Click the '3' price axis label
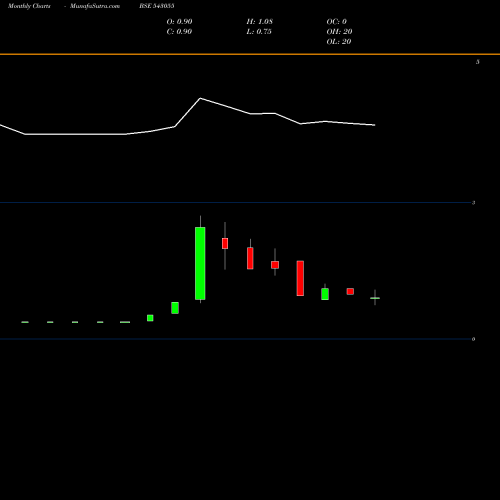This screenshot has width=500, height=500. tap(473, 203)
